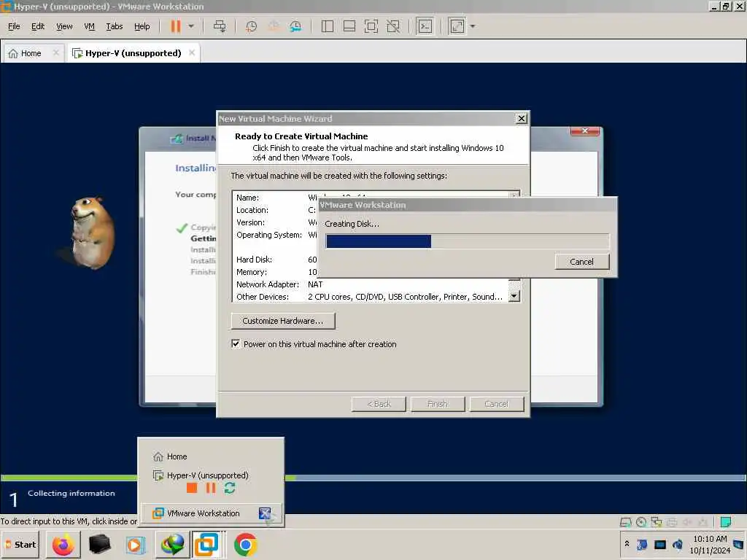Expand the stretch mode dropdown arrow
Screen dimensions: 747x560
coord(473,26)
